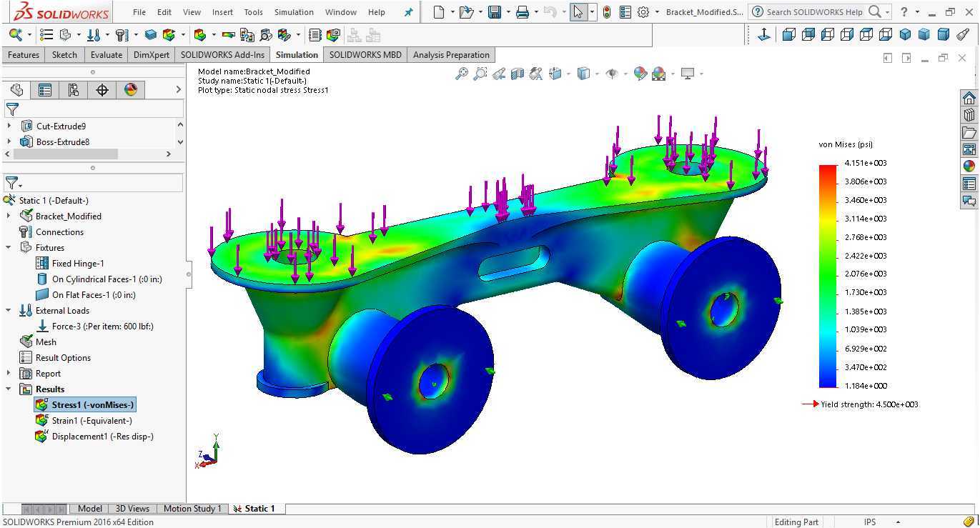Click the simulation tree filter field
The image size is (980, 528).
pos(94,184)
